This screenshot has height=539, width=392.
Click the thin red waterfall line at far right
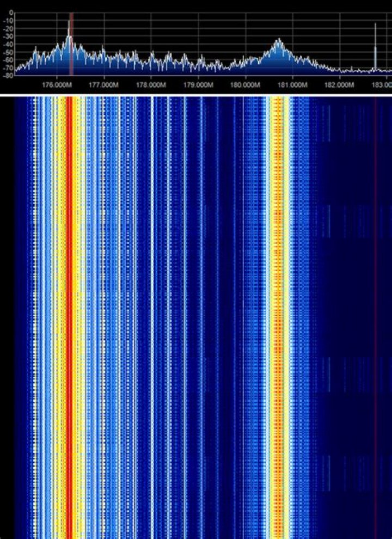tap(375, 316)
